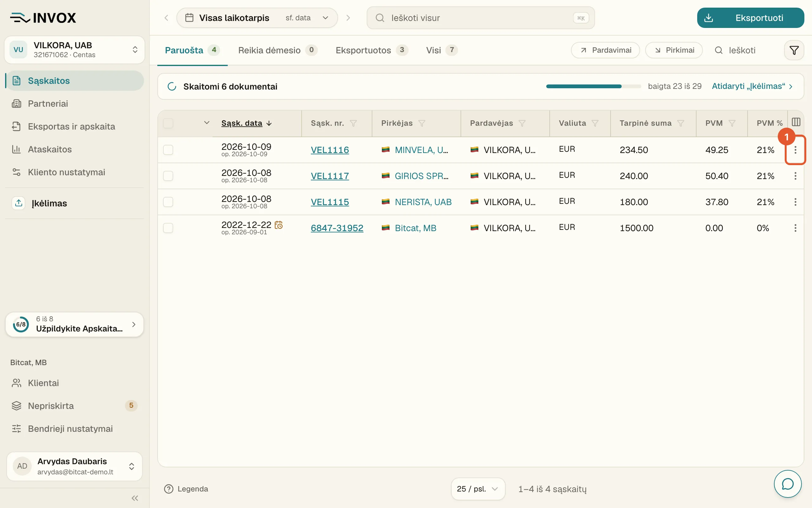Go to previous period arrow
The width and height of the screenshot is (812, 508).
166,18
